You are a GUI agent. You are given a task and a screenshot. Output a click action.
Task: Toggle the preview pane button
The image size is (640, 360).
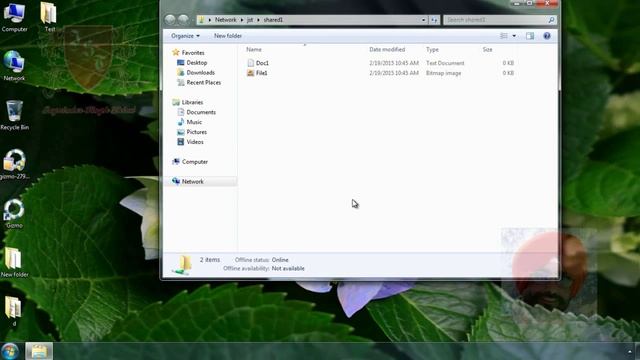(530, 36)
